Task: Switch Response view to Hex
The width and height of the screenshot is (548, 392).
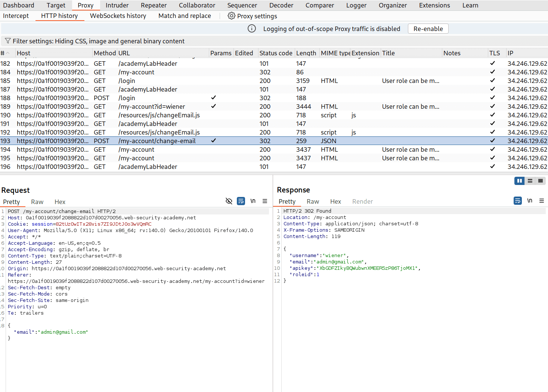Action: click(335, 201)
